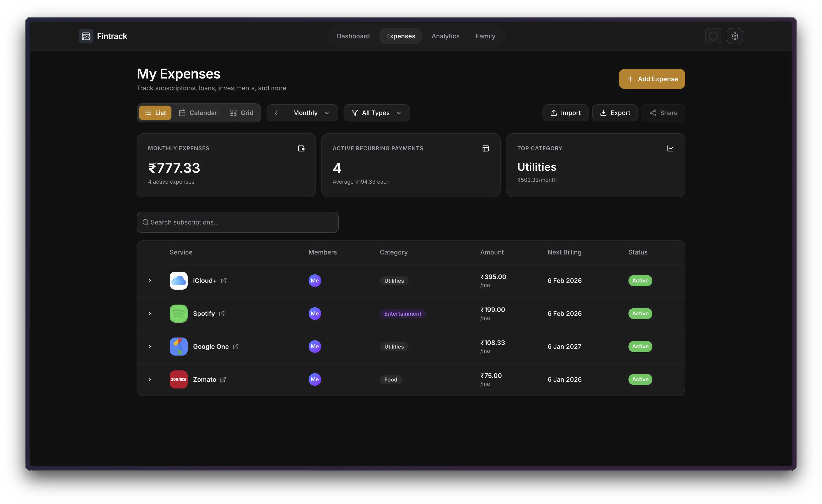
Task: Click the Entertainment category tag
Action: pyautogui.click(x=403, y=314)
